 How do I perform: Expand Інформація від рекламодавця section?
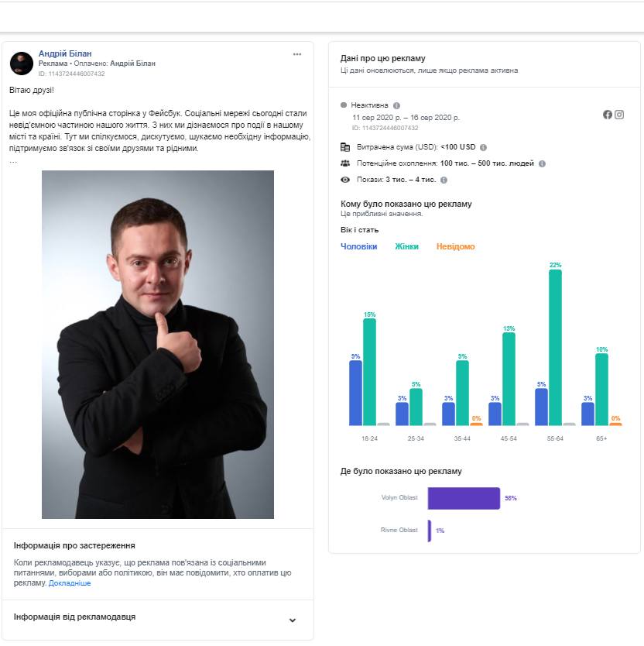click(x=292, y=620)
